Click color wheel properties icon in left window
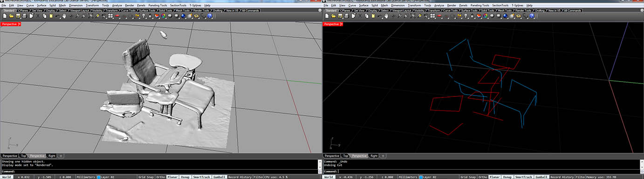 click(x=163, y=16)
